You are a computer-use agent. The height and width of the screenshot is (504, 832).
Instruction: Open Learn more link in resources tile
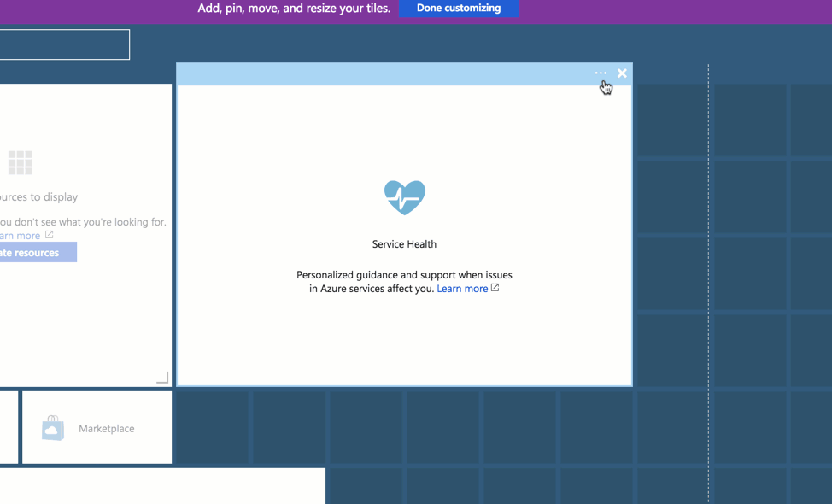(21, 236)
